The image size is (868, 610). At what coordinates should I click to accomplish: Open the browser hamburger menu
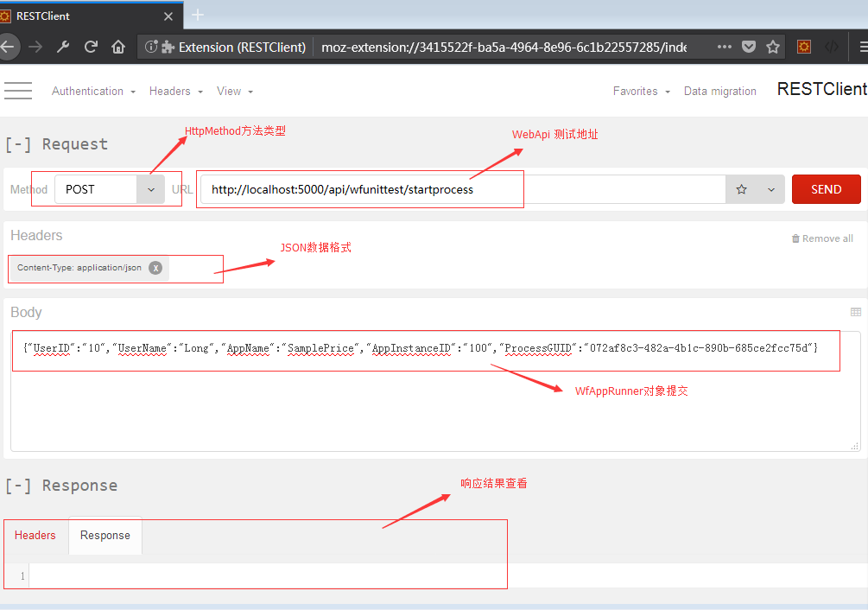(x=864, y=47)
